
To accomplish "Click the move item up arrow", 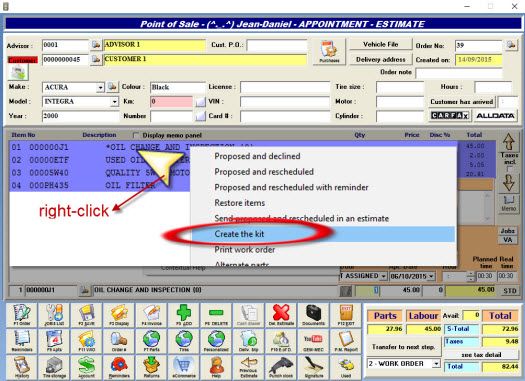I will 509,142.
